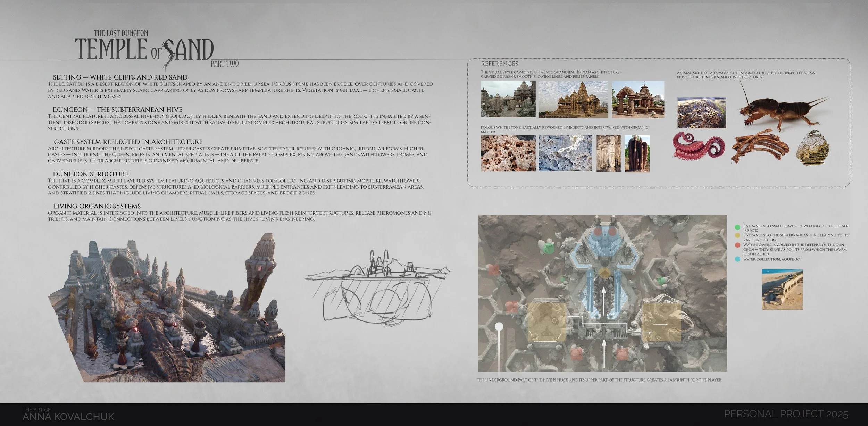Click the first Indian temple reference photo
The image size is (868, 426).
(508, 99)
